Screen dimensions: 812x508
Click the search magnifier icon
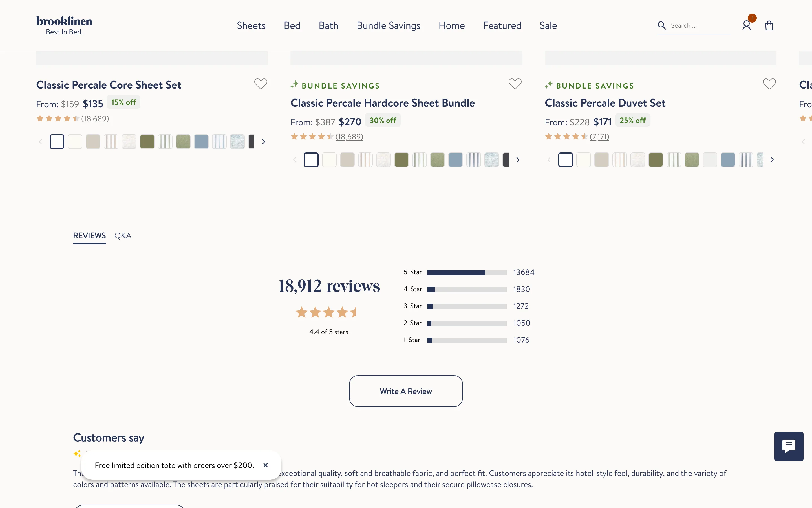(x=661, y=25)
